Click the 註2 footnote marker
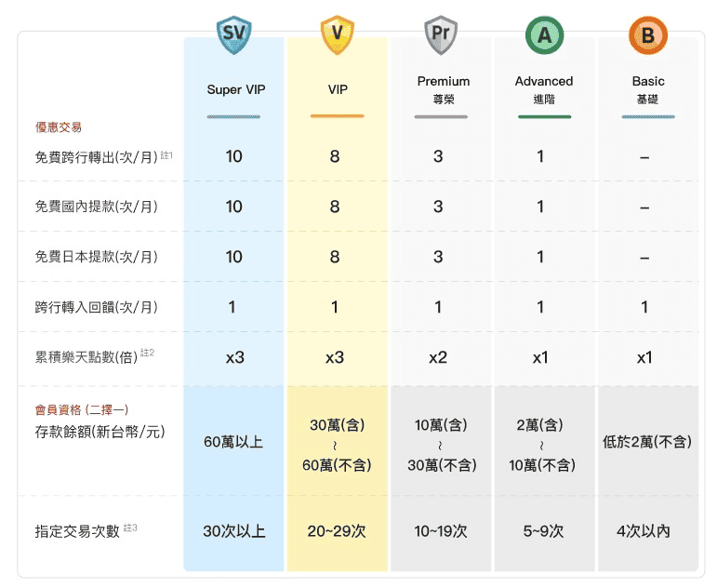The image size is (717, 588). coord(147,353)
